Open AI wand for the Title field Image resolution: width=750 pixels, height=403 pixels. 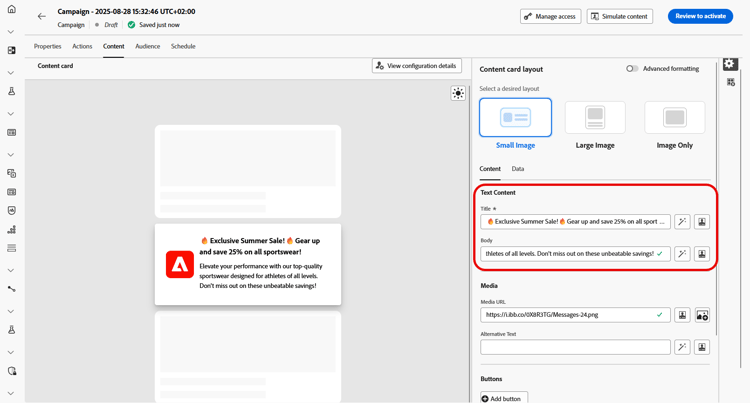(x=682, y=221)
